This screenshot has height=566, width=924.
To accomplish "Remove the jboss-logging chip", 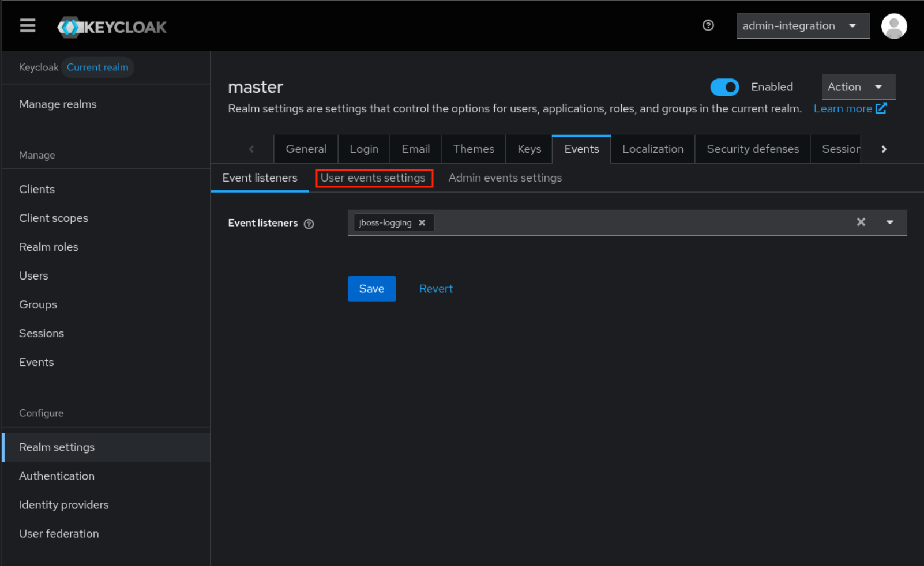I will (422, 223).
